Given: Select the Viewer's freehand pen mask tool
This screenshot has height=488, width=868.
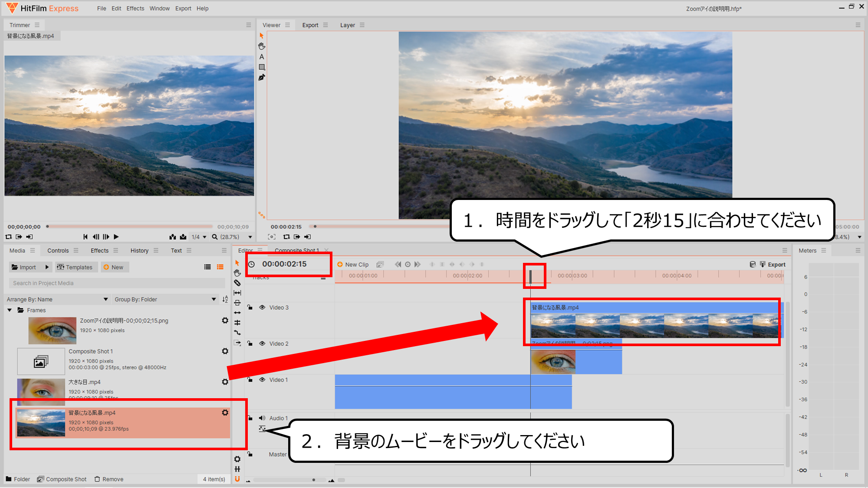Looking at the screenshot, I should click(x=262, y=78).
